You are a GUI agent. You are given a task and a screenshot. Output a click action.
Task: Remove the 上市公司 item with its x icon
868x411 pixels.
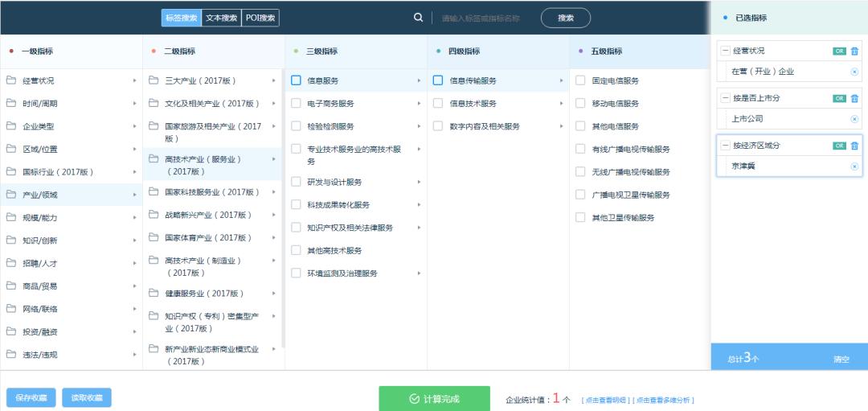point(854,118)
